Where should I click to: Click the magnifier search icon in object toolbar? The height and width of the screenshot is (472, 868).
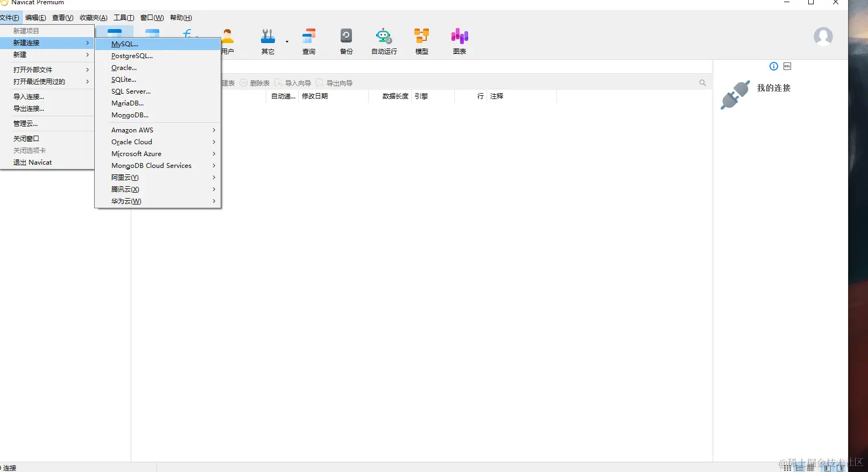tap(702, 83)
